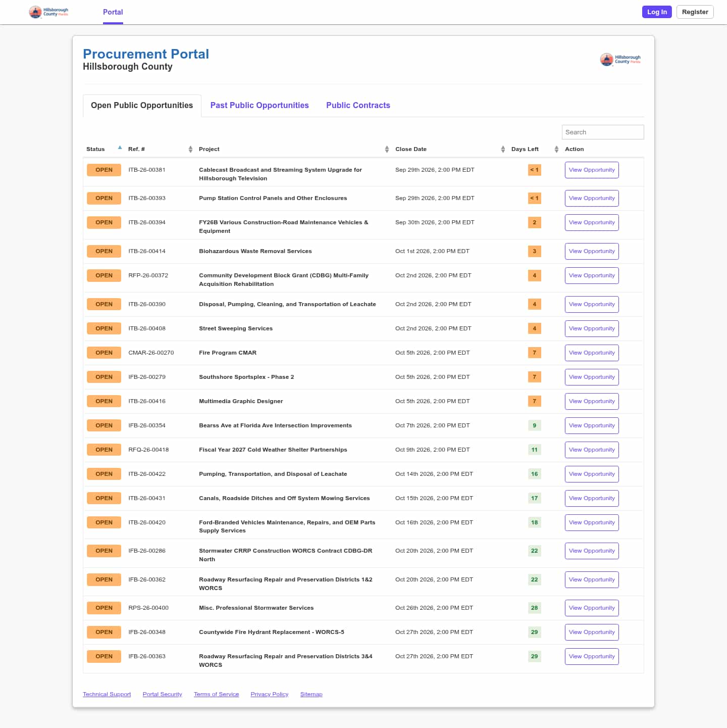
Task: Click the Days Left badge showing 18
Action: 534,522
